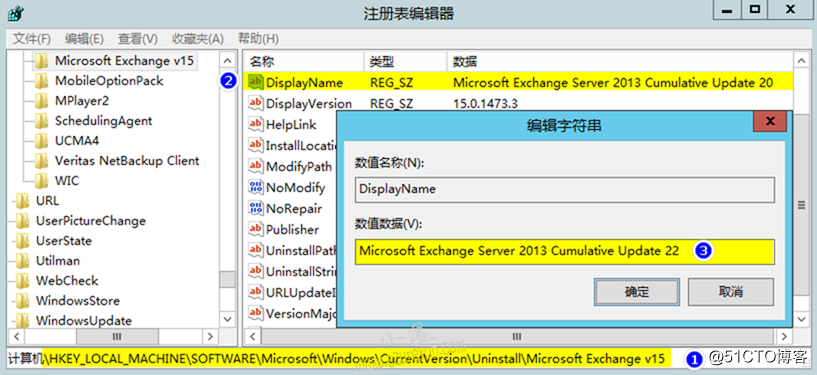Click the SchedulingAgent folder icon

point(42,121)
